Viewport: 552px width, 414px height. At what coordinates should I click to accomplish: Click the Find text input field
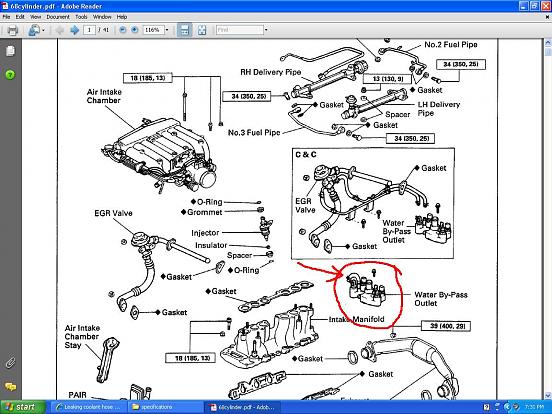240,30
